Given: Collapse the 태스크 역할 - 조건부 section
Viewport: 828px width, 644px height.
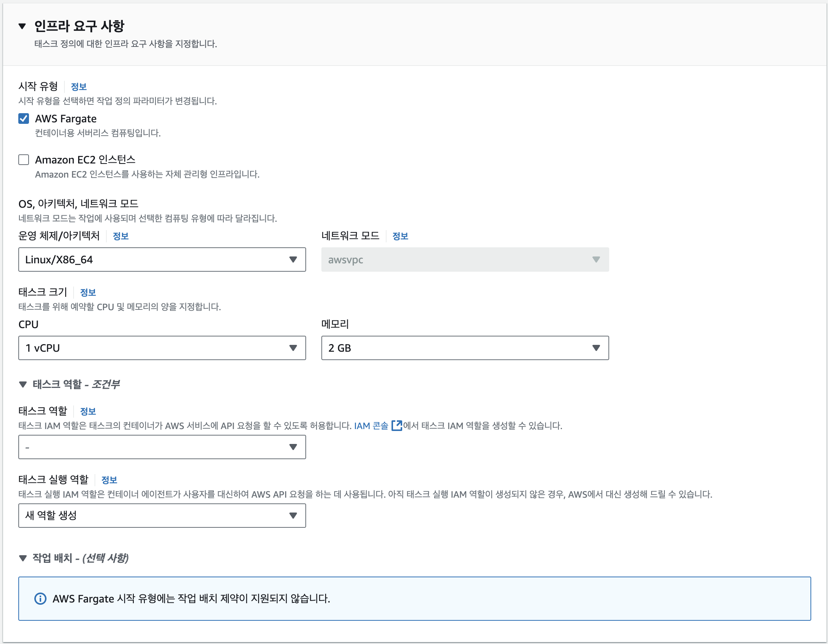Looking at the screenshot, I should coord(23,384).
